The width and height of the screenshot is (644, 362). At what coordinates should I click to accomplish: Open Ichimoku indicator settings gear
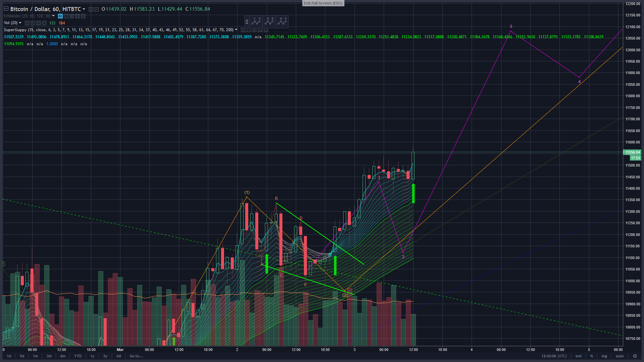click(x=66, y=16)
